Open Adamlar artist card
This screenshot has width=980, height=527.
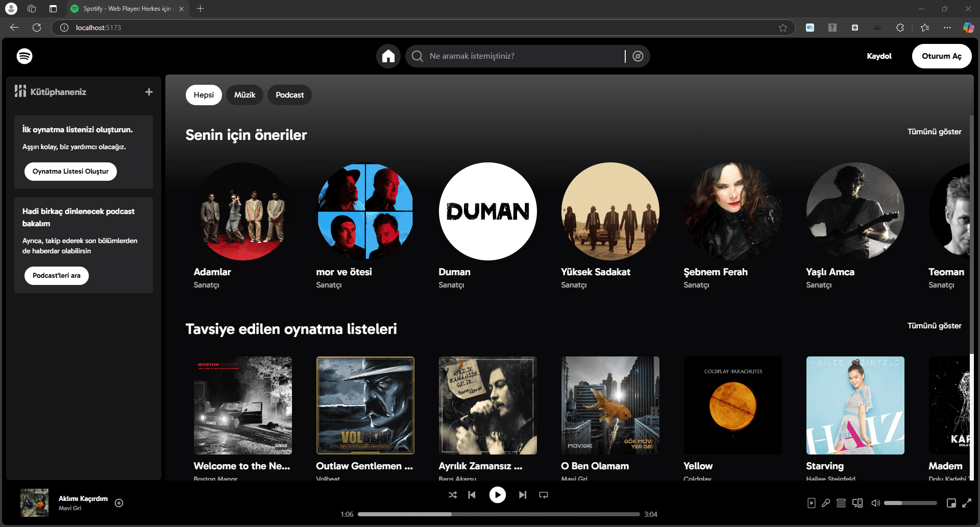243,227
